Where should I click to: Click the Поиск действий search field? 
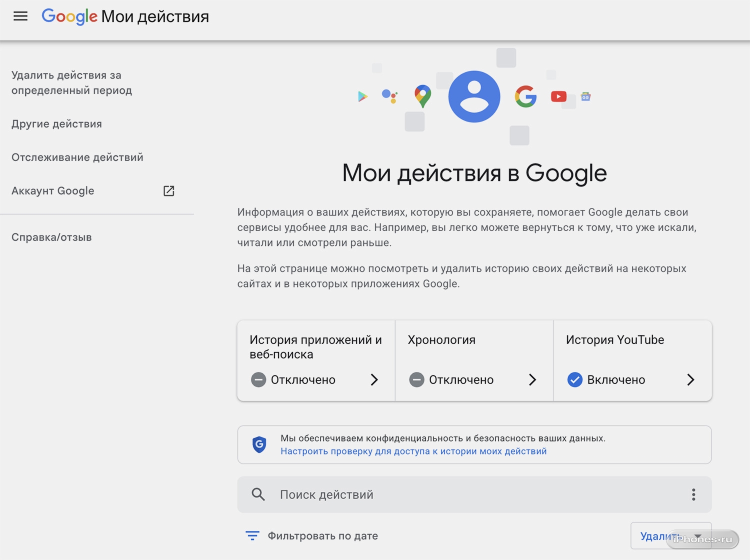coord(474,494)
